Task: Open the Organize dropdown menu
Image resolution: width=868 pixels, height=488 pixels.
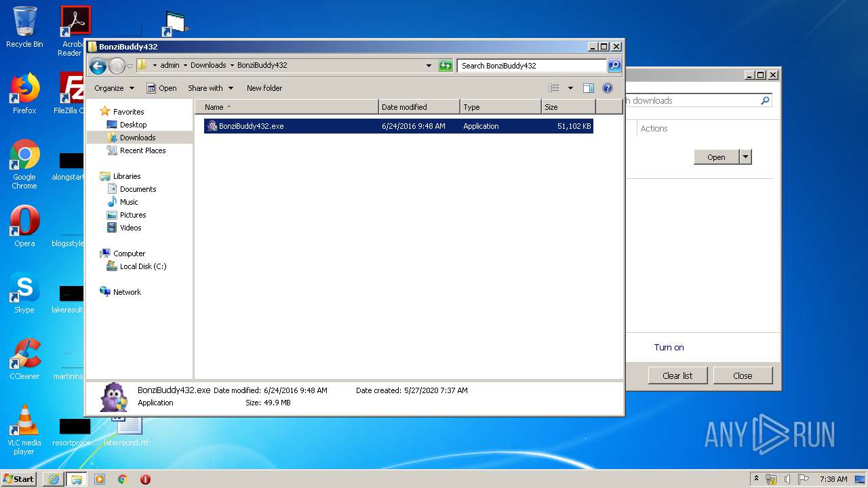Action: [x=114, y=88]
